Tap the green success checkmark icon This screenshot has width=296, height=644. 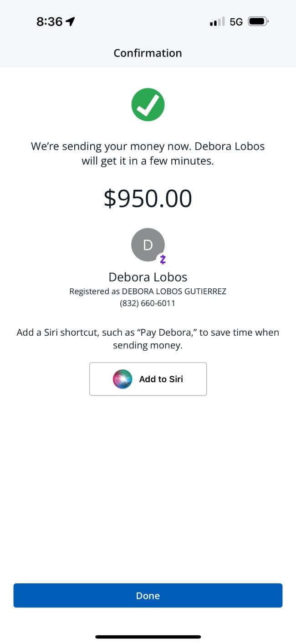pos(148,104)
